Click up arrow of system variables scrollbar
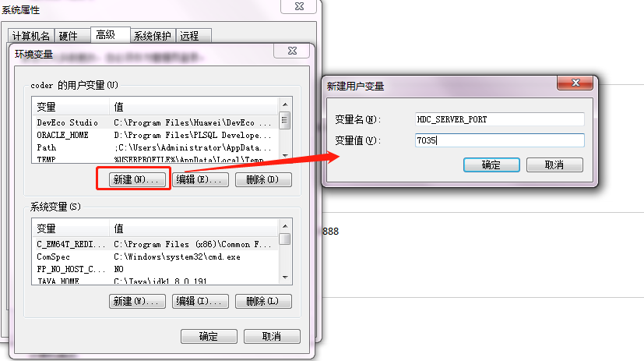The image size is (644, 361). [285, 226]
